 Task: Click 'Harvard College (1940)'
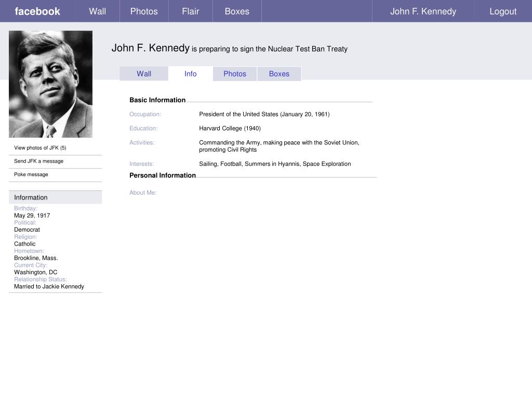tap(230, 129)
